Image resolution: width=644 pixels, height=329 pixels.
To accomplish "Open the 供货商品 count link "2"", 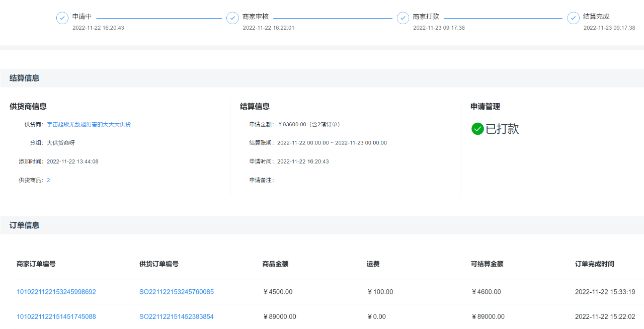I will [48, 180].
